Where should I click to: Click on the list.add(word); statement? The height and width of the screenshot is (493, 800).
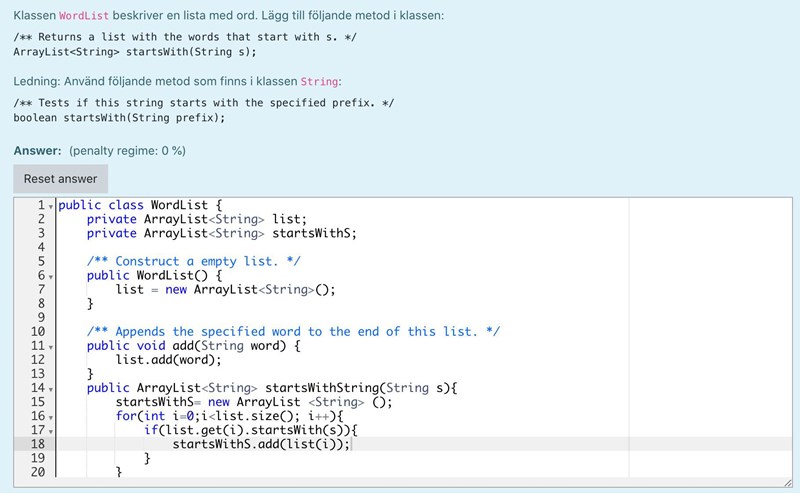pyautogui.click(x=168, y=360)
